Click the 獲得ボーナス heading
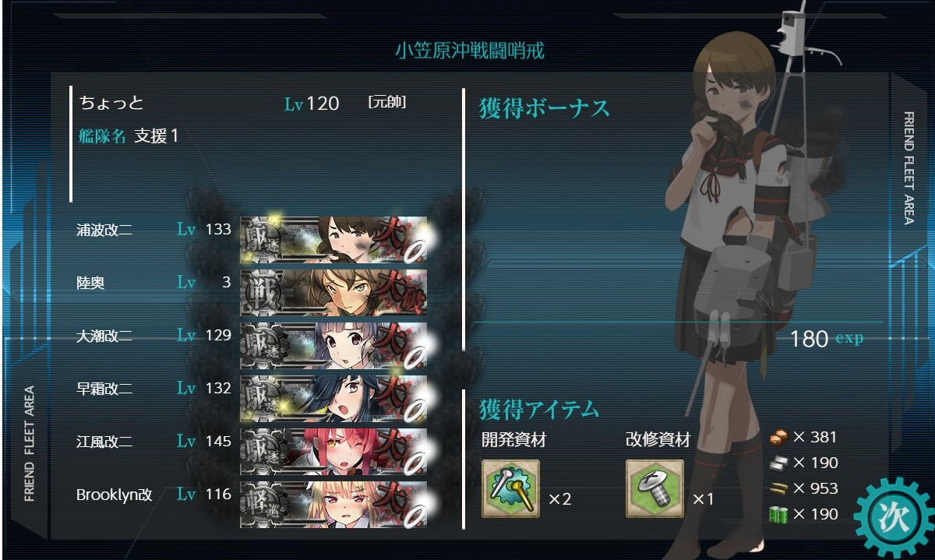This screenshot has height=560, width=935. click(x=544, y=108)
